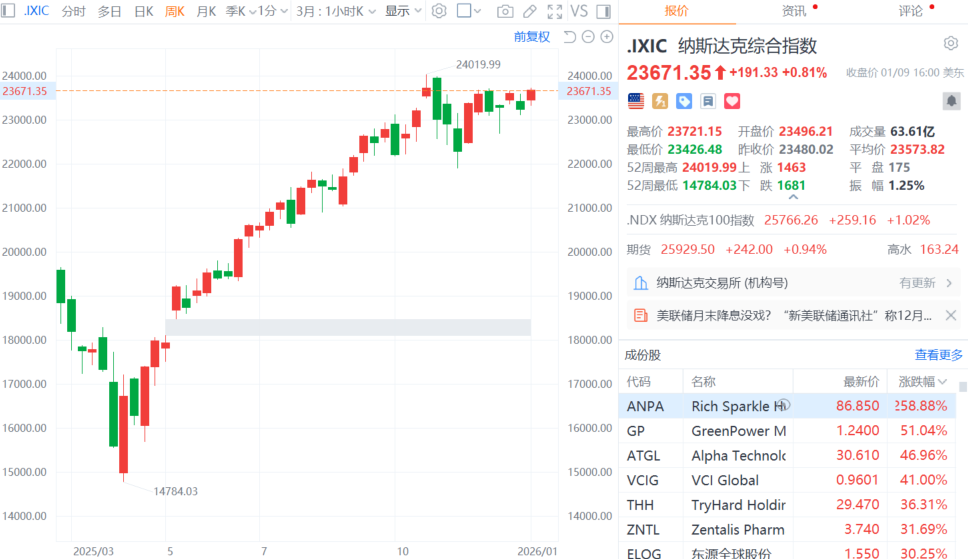Select the VCIG VCI Global row
This screenshot has width=968, height=559.
(787, 480)
